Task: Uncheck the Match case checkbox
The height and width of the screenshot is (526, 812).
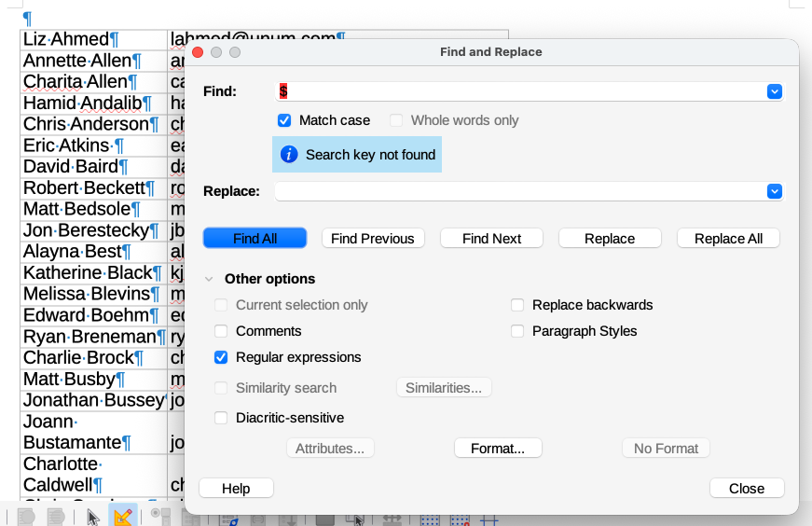Action: coord(284,120)
